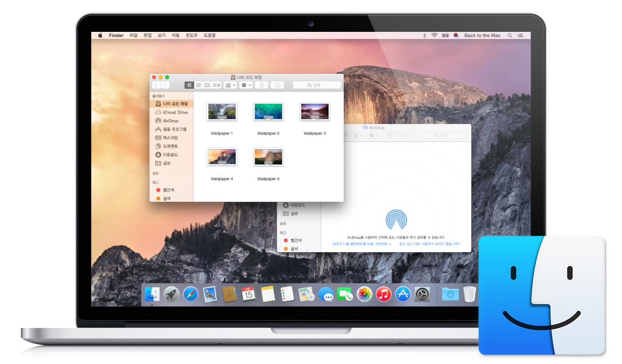Select '다운로드' in front Finder sidebar

pyautogui.click(x=172, y=155)
